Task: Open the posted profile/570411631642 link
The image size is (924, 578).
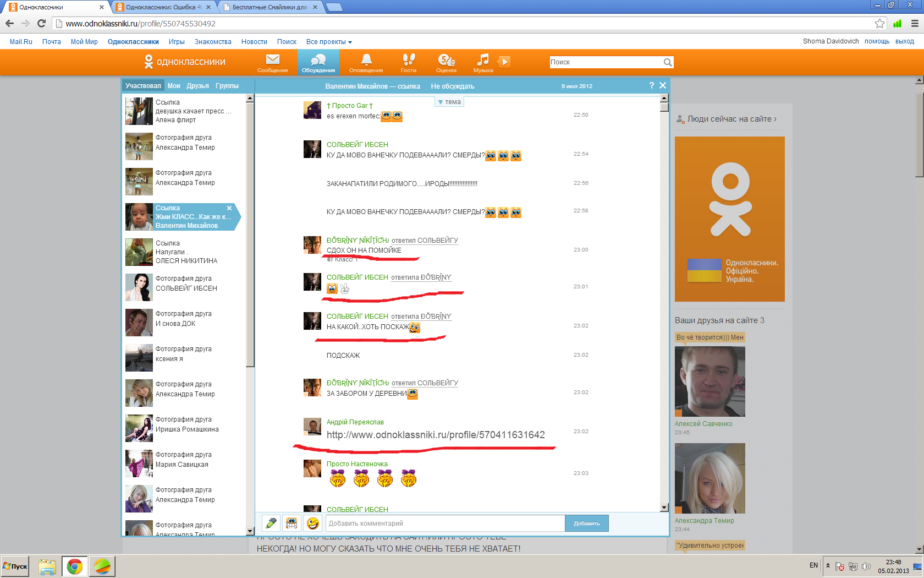Action: click(x=436, y=435)
